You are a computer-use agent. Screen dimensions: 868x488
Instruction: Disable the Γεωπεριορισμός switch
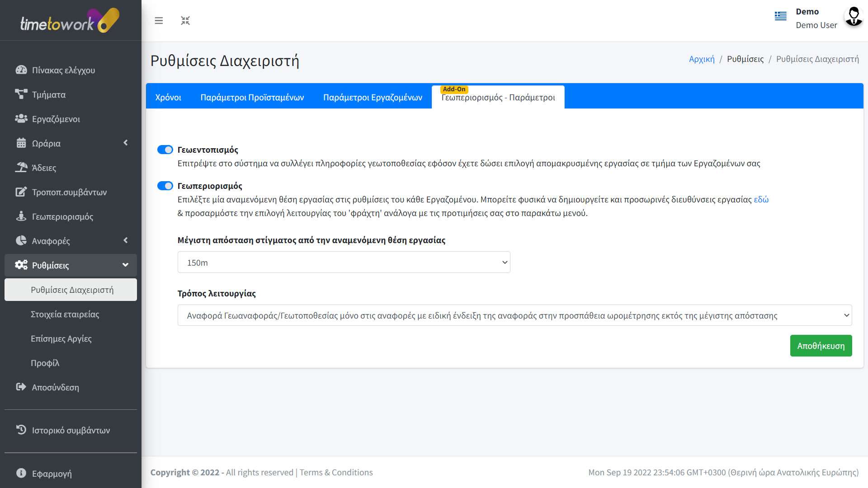coord(165,186)
